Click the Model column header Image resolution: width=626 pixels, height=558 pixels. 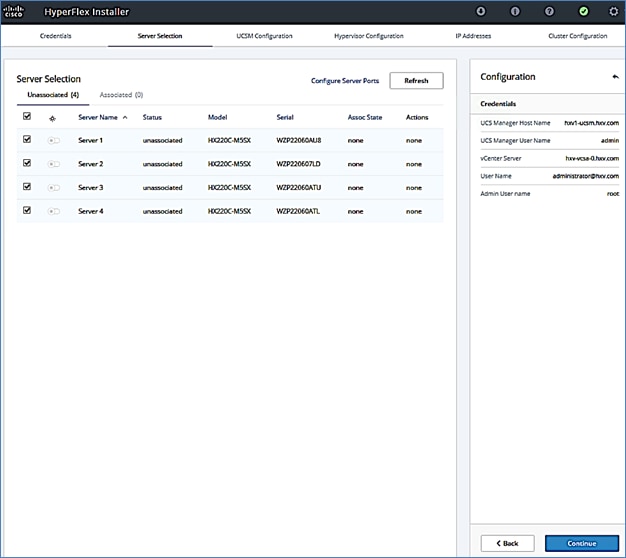point(217,117)
